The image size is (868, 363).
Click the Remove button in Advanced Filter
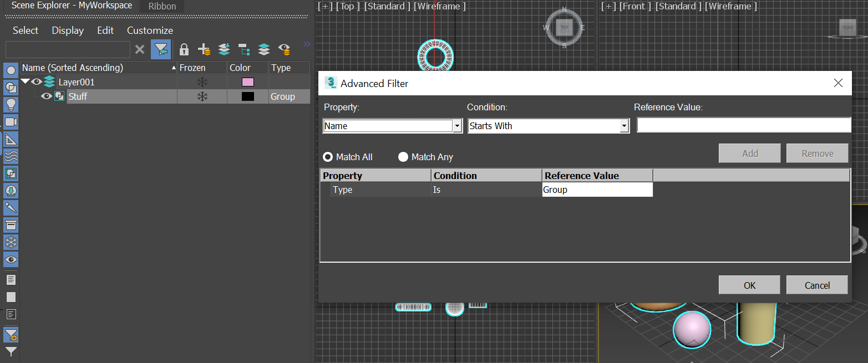coord(817,154)
